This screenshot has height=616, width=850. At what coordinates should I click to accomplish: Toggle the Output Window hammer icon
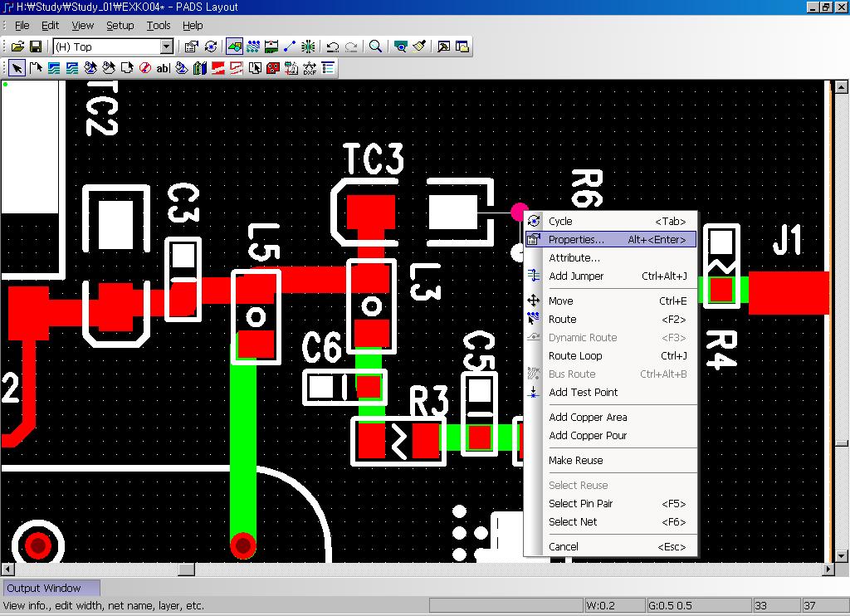tap(443, 46)
